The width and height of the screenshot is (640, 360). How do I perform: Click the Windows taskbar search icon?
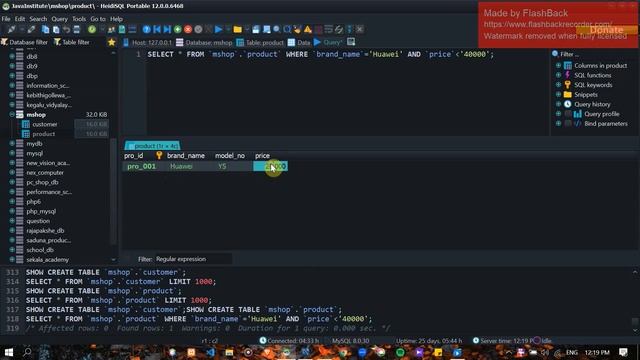[27, 352]
